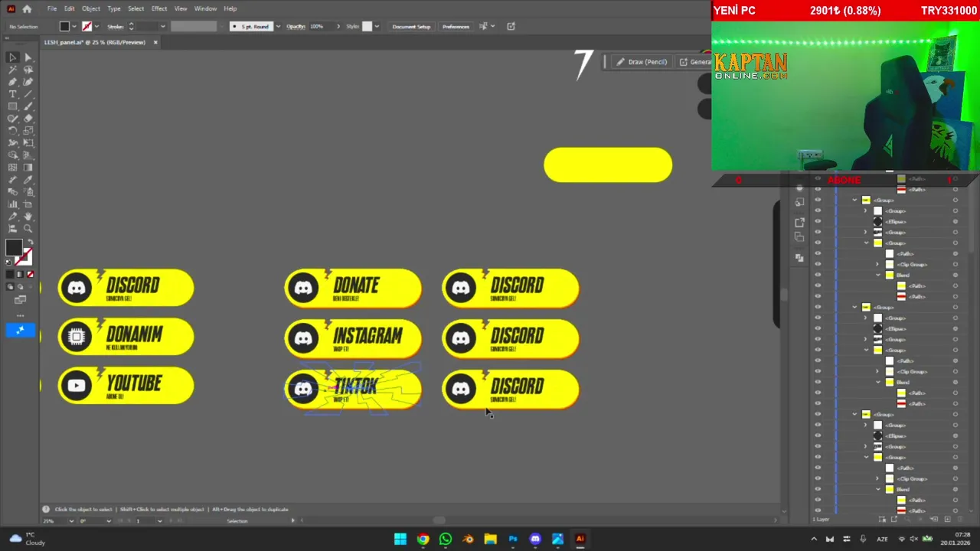Open Align options icon in control bar

click(483, 26)
